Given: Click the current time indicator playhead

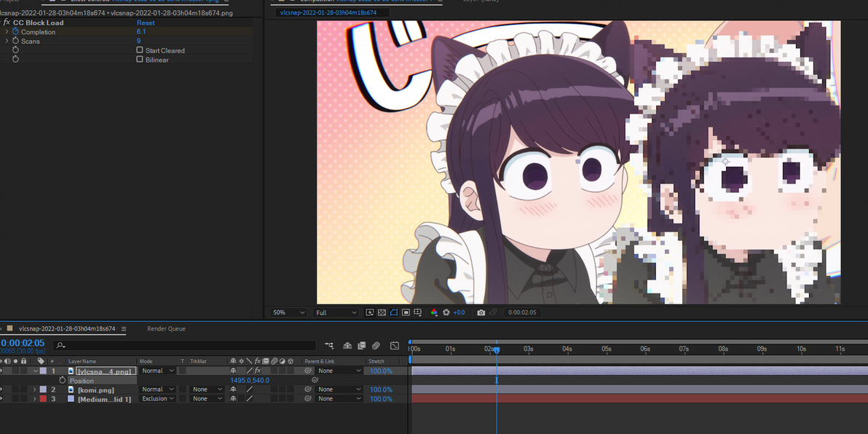Looking at the screenshot, I should (497, 350).
